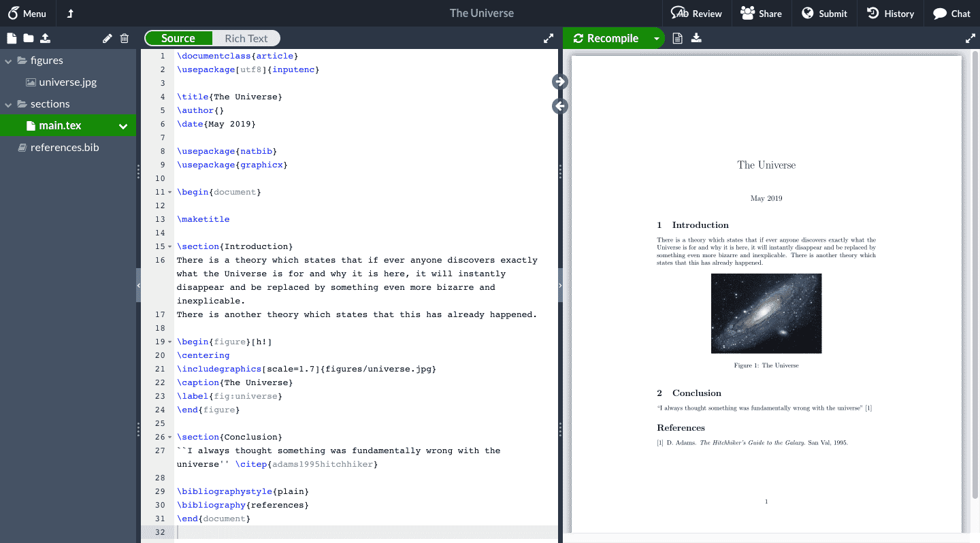Image resolution: width=980 pixels, height=543 pixels.
Task: Download the compiled PDF
Action: [x=696, y=38]
